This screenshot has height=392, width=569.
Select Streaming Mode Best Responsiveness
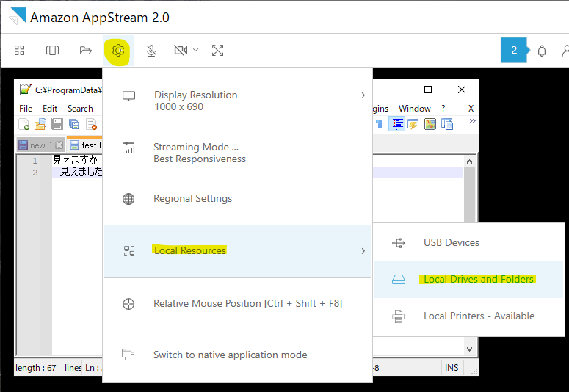(237, 153)
